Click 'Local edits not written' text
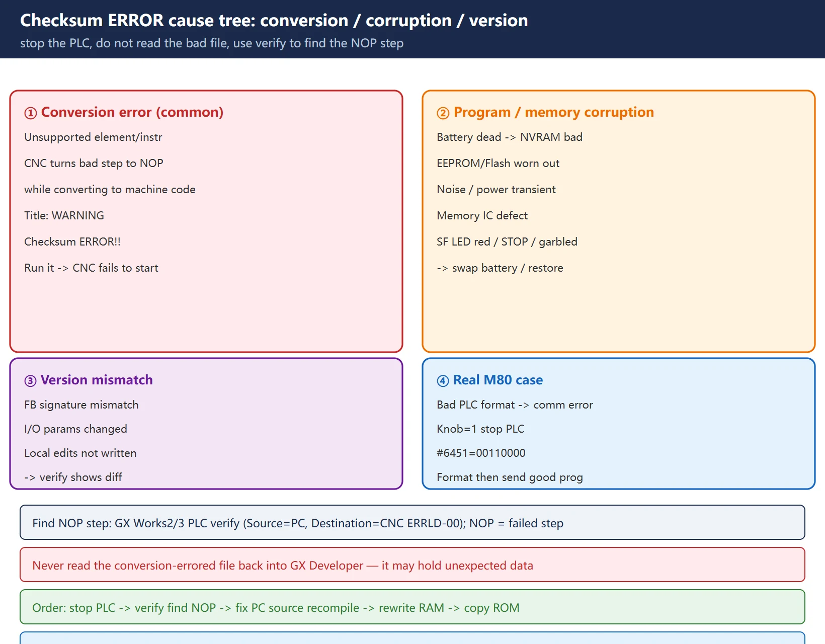Image resolution: width=825 pixels, height=644 pixels. [80, 453]
